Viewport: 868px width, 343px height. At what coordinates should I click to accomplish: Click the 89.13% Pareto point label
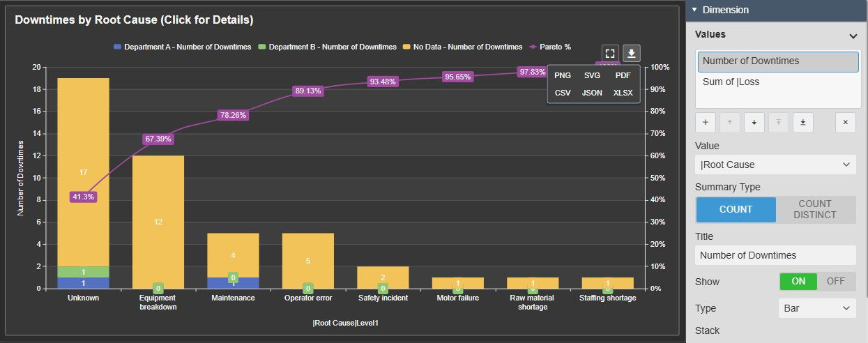click(307, 91)
